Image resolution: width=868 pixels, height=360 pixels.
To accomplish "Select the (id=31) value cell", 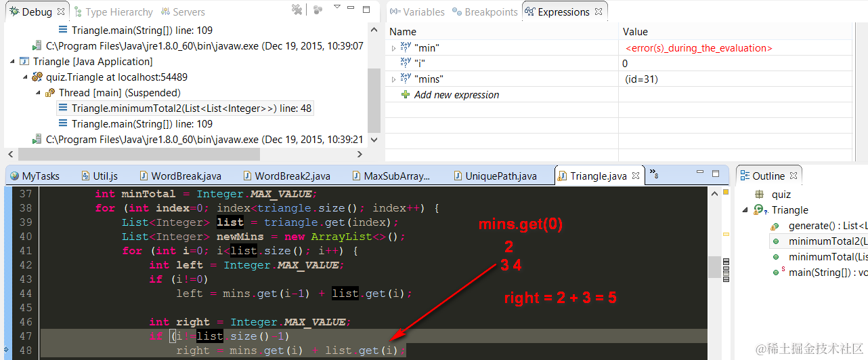I will 641,79.
